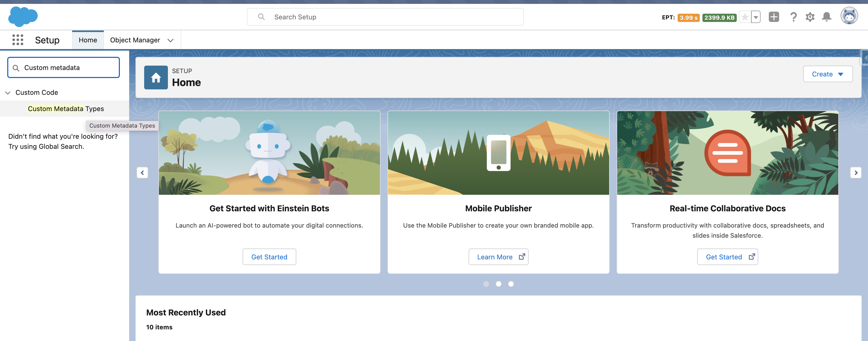The height and width of the screenshot is (341, 868).
Task: Click the 2399.9 KB badge
Action: pyautogui.click(x=719, y=18)
